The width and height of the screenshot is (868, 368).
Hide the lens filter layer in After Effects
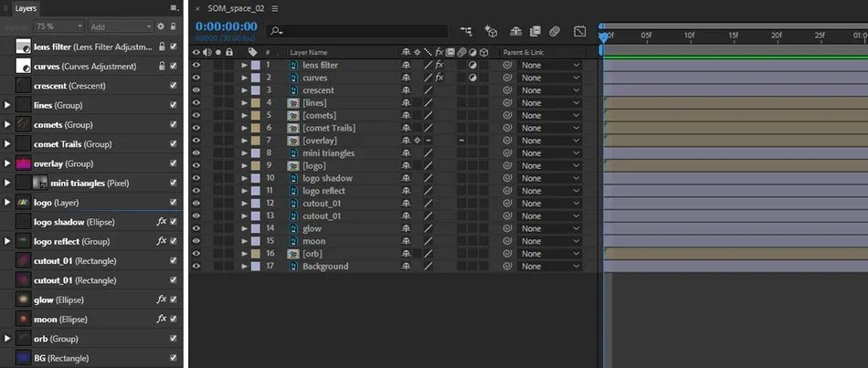point(196,66)
